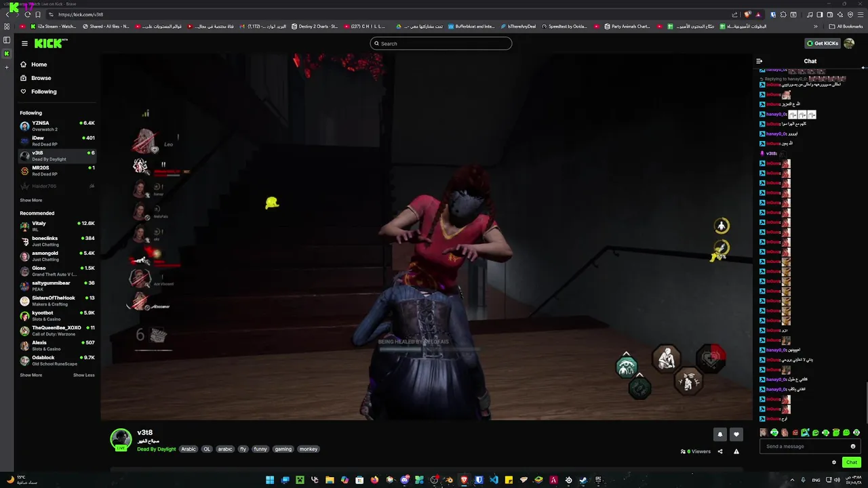This screenshot has height=488, width=868.
Task: Click the KICK logo
Action: pyautogui.click(x=51, y=43)
